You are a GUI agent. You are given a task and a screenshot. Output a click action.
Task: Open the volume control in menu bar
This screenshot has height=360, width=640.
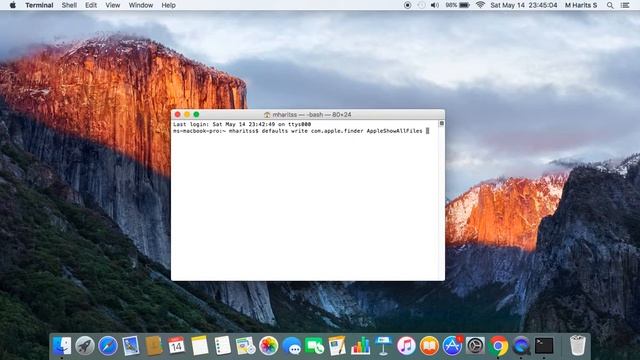pos(435,5)
